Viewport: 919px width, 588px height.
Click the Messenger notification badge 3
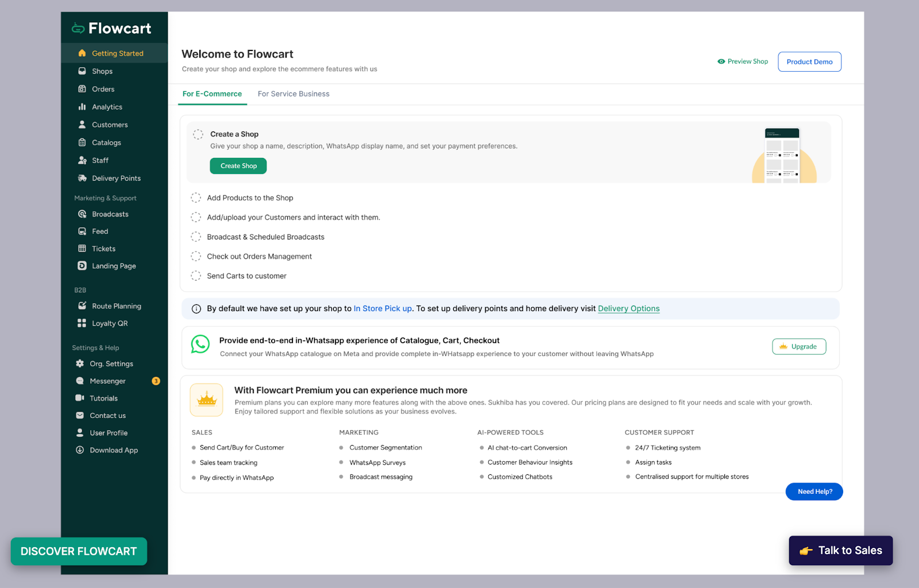point(156,381)
